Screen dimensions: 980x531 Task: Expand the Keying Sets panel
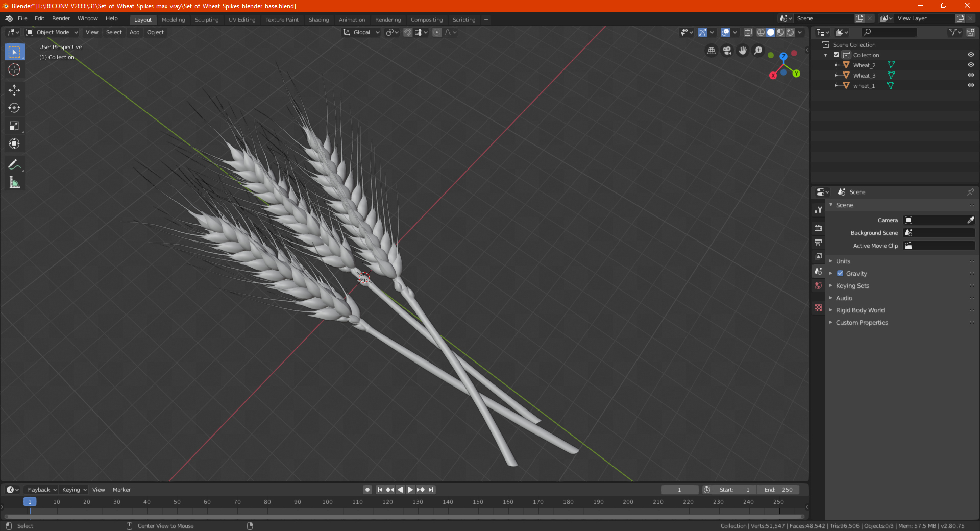(852, 285)
